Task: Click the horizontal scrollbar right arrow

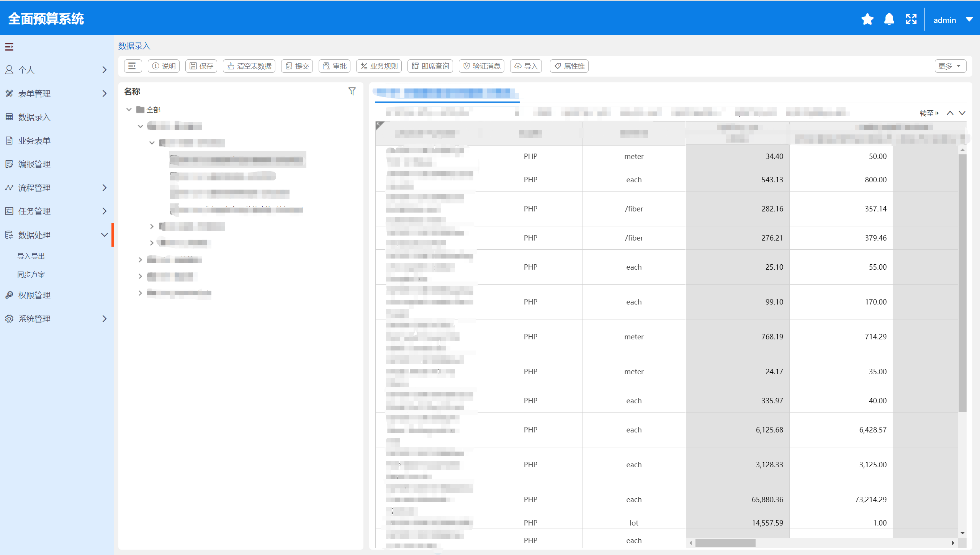Action: point(953,543)
